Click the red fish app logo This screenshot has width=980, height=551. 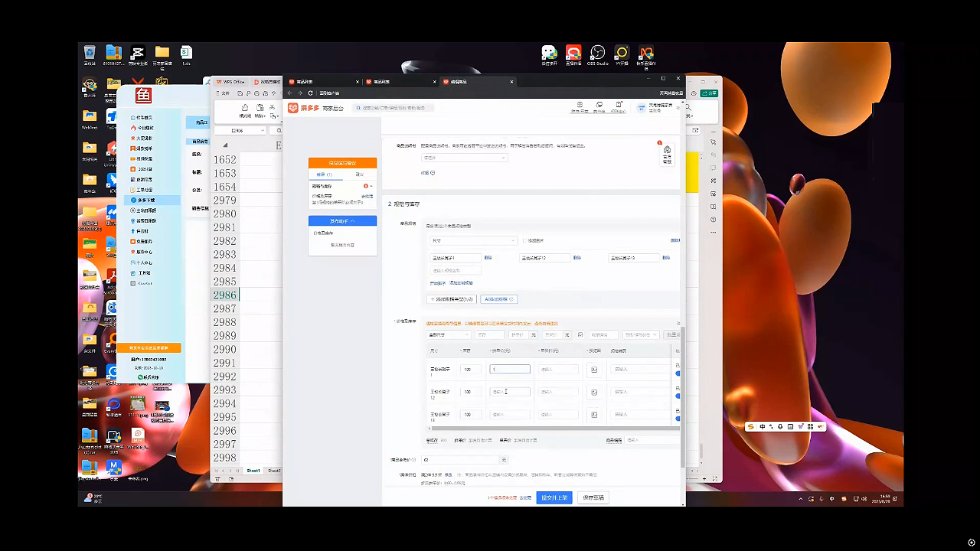tap(143, 96)
